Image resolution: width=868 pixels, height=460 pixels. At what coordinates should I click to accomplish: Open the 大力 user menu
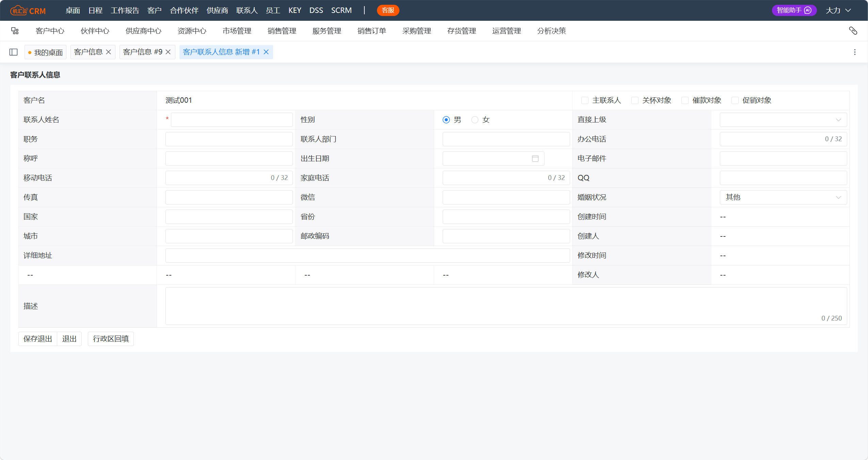tap(838, 11)
